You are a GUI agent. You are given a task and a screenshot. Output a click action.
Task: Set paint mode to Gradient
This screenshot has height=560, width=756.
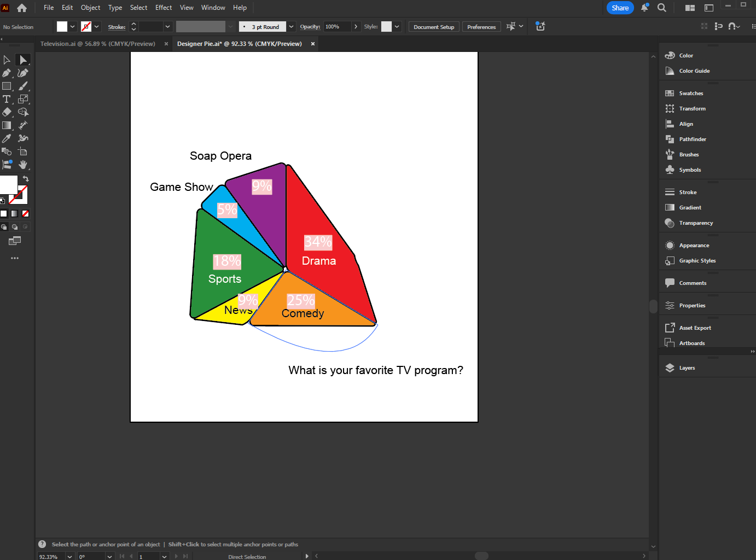point(15,214)
